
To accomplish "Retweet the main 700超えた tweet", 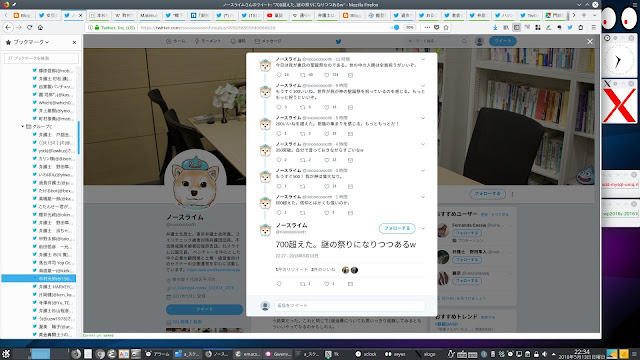I will [x=303, y=284].
